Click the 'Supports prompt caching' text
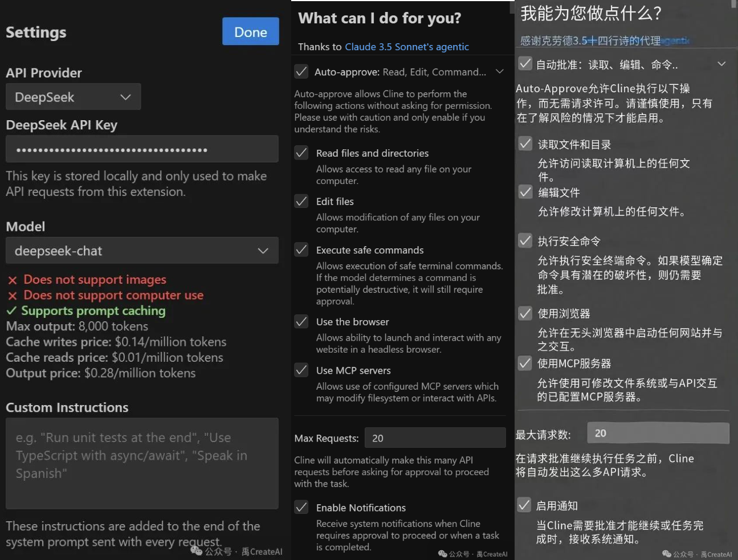 (93, 311)
